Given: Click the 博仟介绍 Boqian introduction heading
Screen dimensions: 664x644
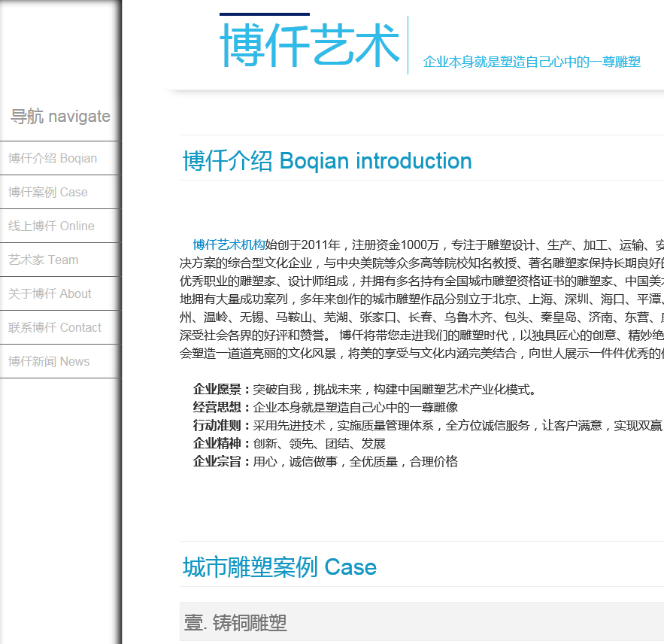Looking at the screenshot, I should 326,161.
